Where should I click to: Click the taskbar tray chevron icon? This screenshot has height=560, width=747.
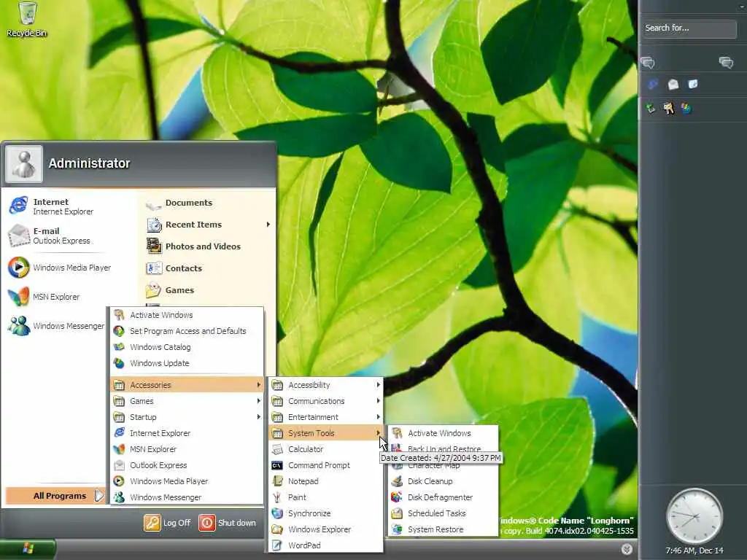click(x=627, y=549)
